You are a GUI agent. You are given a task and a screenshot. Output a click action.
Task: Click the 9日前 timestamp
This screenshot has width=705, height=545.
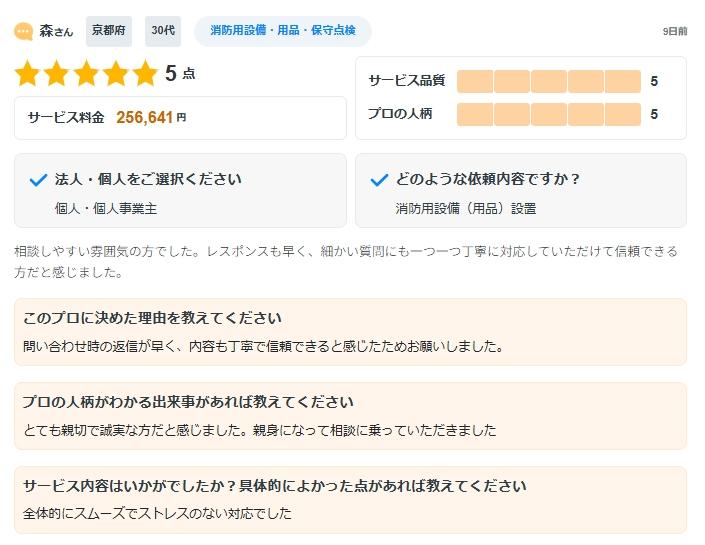tap(675, 32)
